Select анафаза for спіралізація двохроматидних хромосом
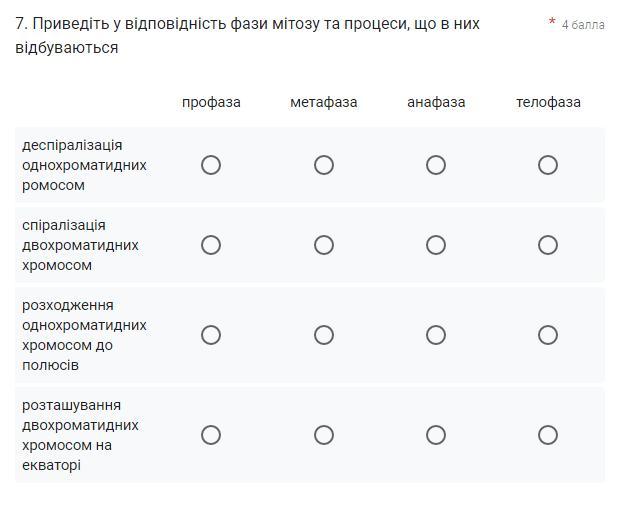Image resolution: width=617 pixels, height=511 pixels. (436, 245)
